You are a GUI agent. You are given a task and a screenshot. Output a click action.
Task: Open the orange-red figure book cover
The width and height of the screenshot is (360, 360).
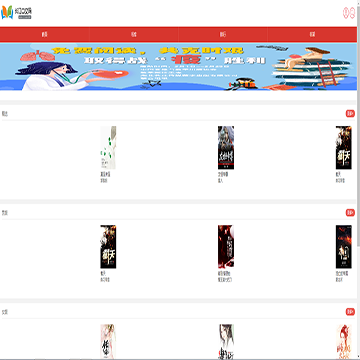click(x=344, y=342)
